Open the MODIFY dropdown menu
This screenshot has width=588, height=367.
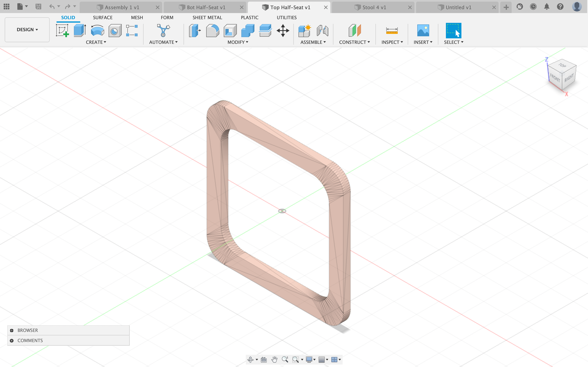pos(238,42)
